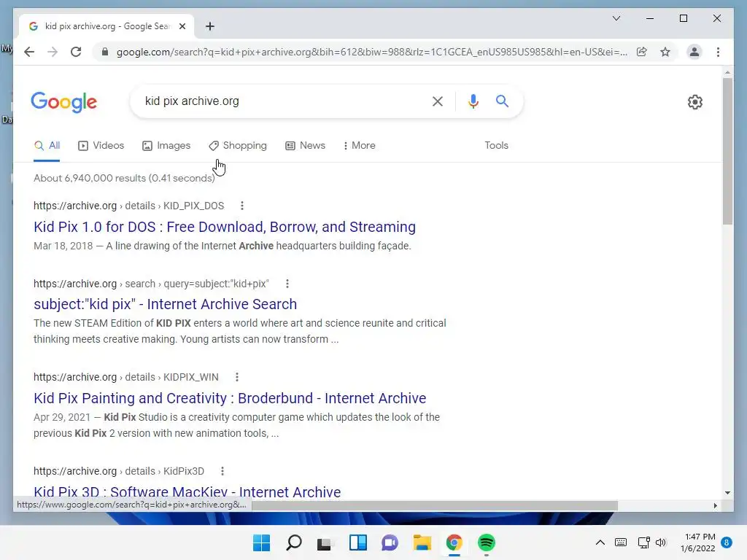Open Spotify from the taskbar
747x560 pixels.
[x=487, y=542]
